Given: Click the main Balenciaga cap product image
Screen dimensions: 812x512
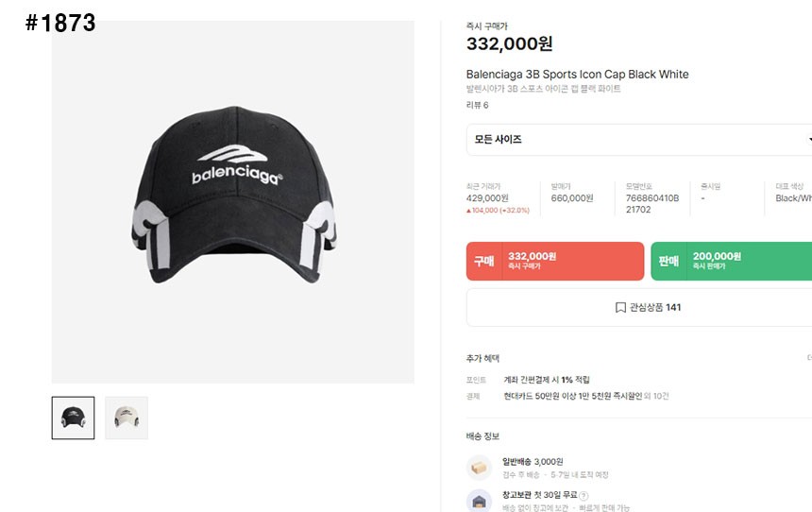Looking at the screenshot, I should [x=232, y=201].
